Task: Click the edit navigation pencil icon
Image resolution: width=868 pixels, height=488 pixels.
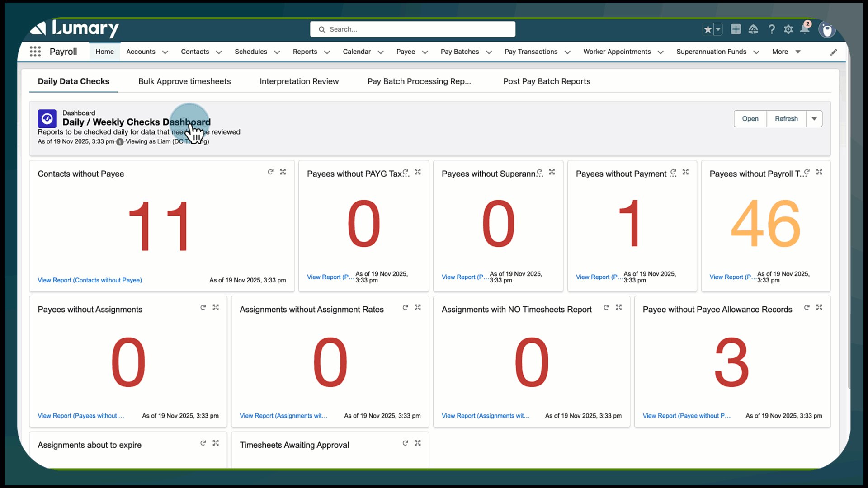Action: coord(834,52)
